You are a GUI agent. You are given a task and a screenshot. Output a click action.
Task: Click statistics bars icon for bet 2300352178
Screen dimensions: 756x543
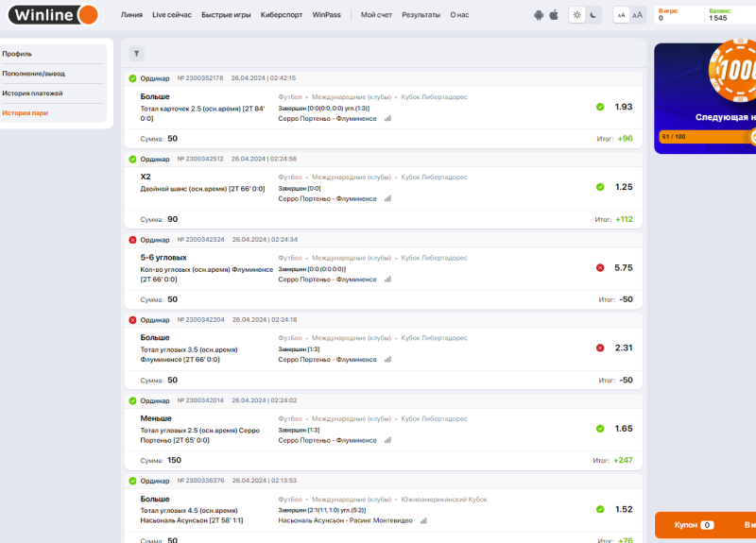pos(387,119)
